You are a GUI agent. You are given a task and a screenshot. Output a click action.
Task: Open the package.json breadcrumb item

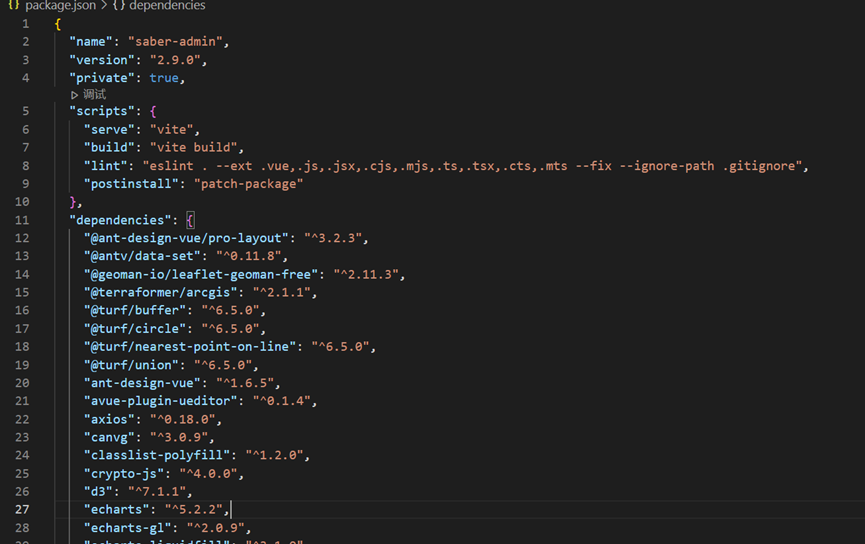(x=59, y=6)
